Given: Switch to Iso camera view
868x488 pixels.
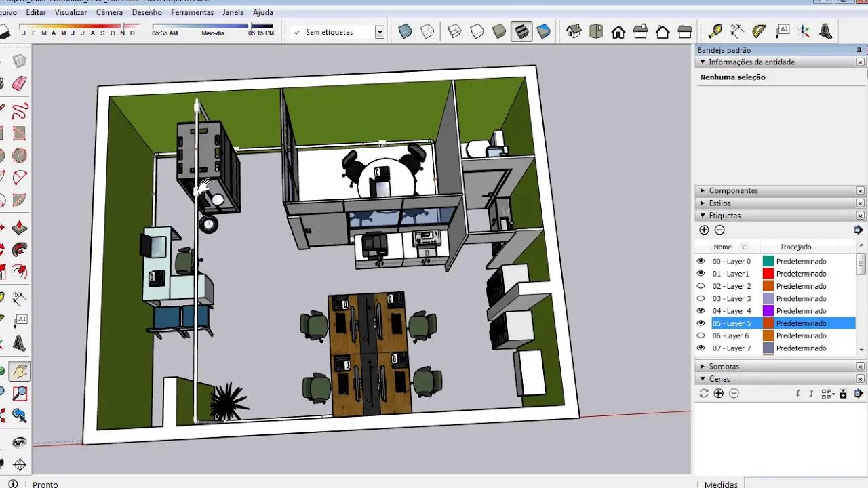Looking at the screenshot, I should (574, 31).
